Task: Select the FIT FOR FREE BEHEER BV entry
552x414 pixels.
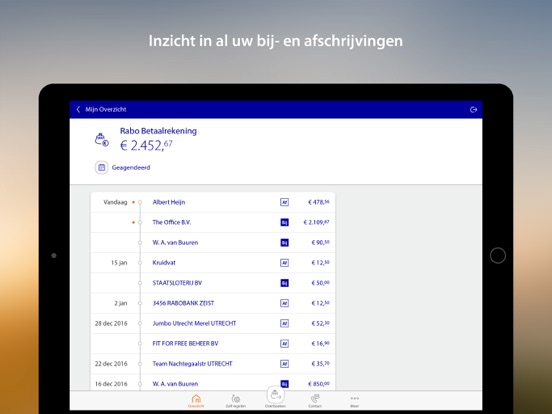Action: pos(213,344)
